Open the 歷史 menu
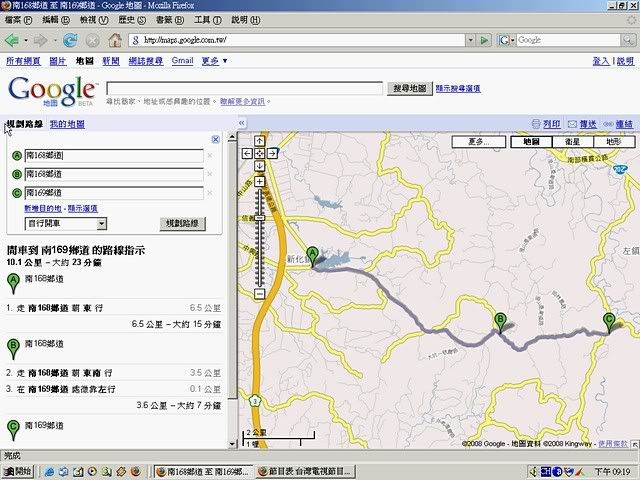Viewport: 640px width, 480px height. 132,20
